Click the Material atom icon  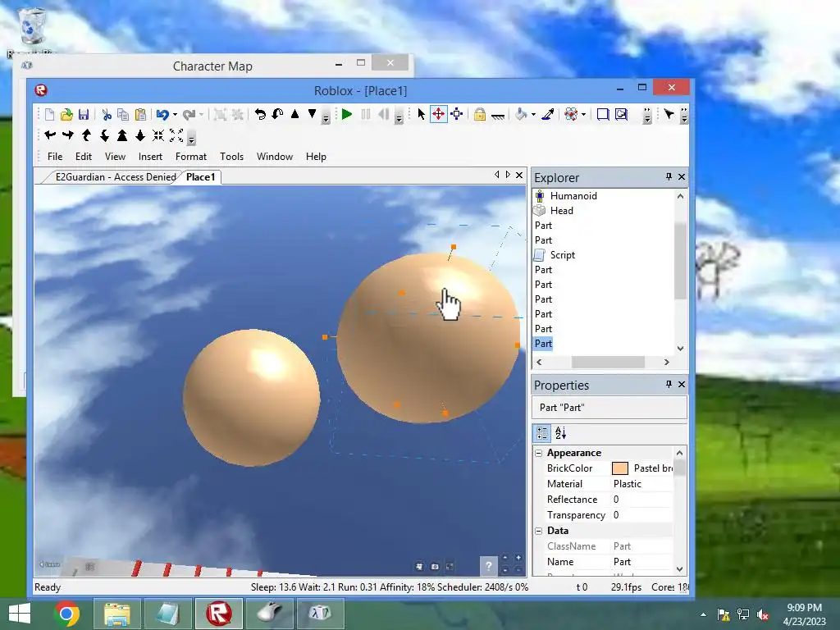571,114
